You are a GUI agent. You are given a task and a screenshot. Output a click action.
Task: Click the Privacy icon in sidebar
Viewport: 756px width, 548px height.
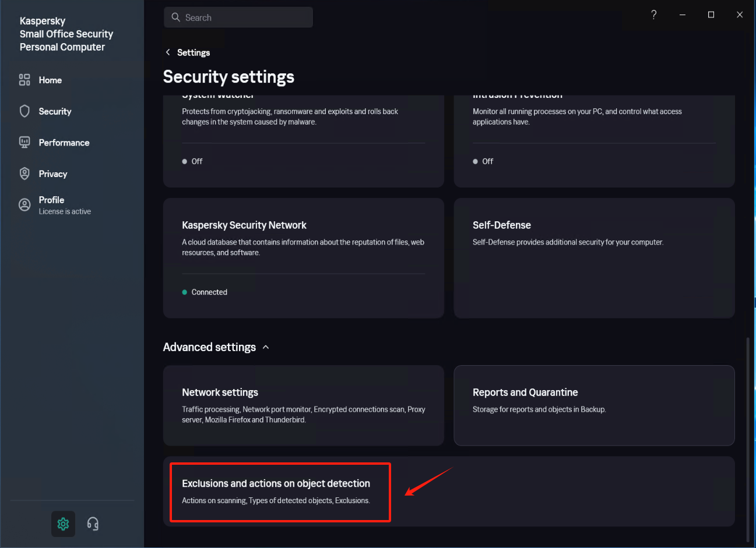coord(24,174)
